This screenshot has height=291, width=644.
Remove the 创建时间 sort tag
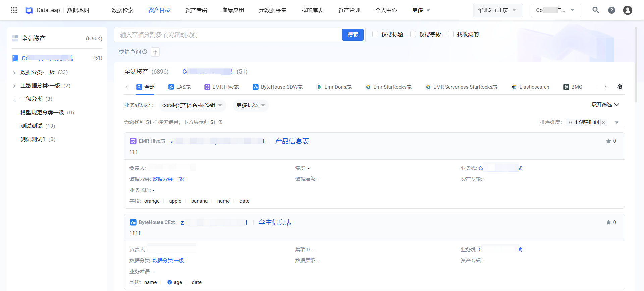pyautogui.click(x=604, y=122)
